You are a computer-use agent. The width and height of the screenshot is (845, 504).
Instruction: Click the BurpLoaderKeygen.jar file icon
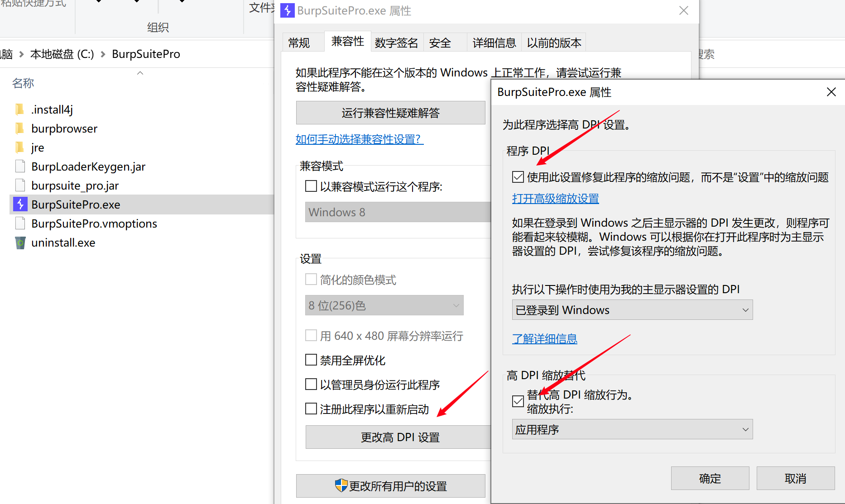click(x=20, y=166)
